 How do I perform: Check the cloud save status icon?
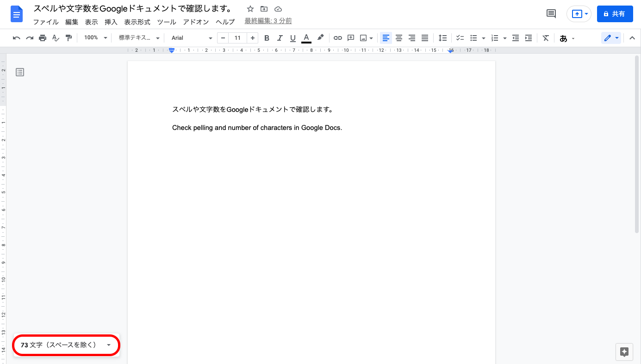[278, 9]
